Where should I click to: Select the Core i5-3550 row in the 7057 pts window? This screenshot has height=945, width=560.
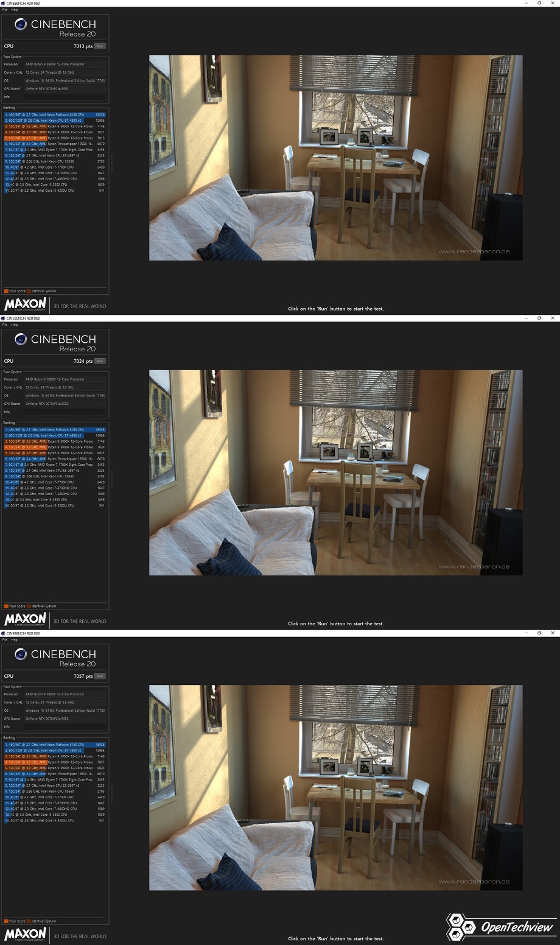tap(55, 815)
